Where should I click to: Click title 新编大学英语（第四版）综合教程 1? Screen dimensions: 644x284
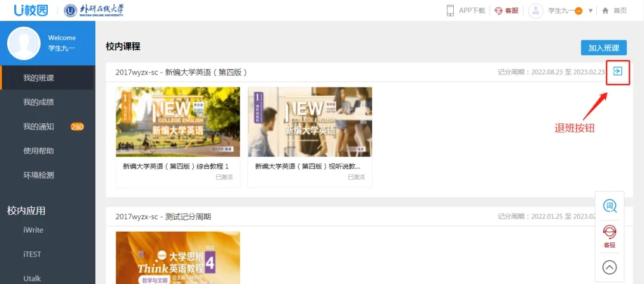tap(176, 167)
